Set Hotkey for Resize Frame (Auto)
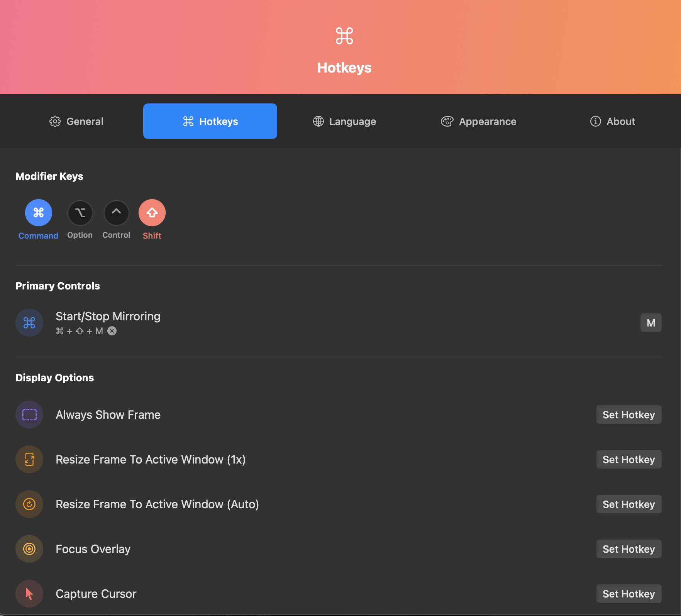The image size is (681, 616). pyautogui.click(x=629, y=504)
